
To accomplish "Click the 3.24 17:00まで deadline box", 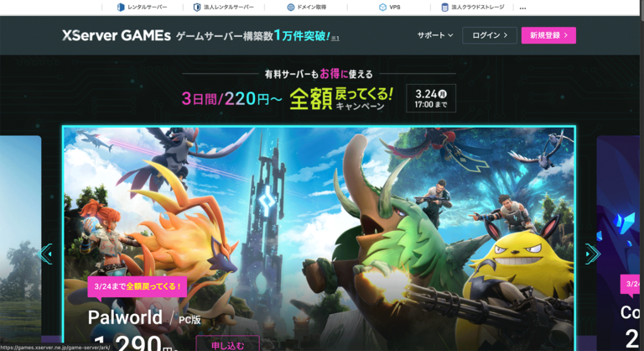I will 431,98.
